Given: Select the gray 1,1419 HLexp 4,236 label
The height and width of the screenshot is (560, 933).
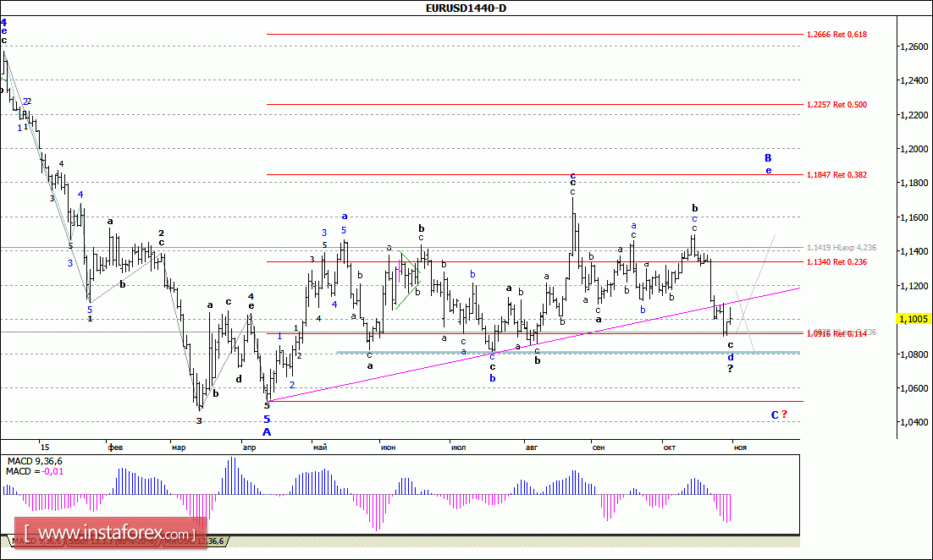Looking at the screenshot, I should (840, 248).
